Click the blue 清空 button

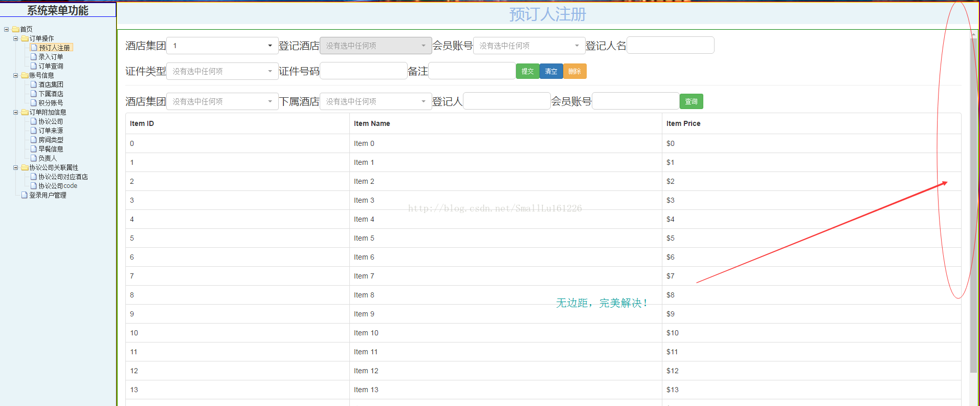pos(551,71)
